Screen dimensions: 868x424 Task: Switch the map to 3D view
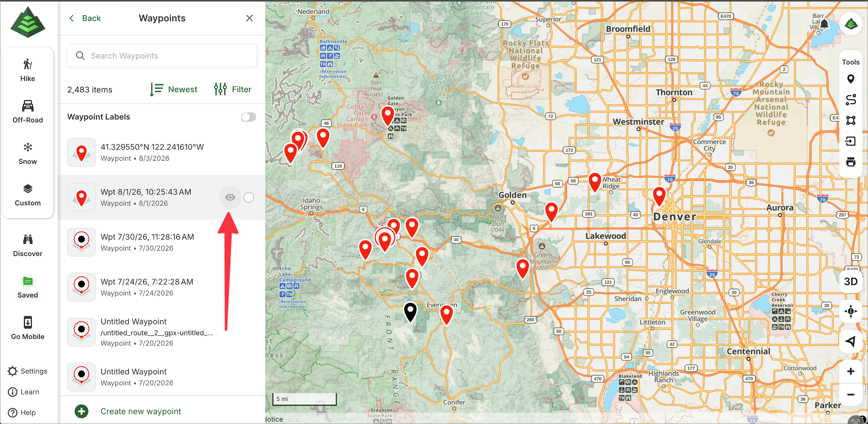pyautogui.click(x=851, y=282)
